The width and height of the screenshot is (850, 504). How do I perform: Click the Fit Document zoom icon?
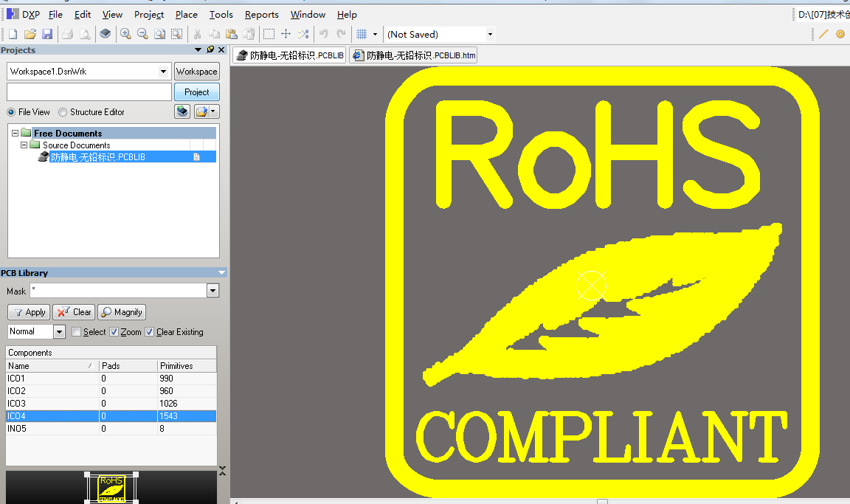click(159, 34)
